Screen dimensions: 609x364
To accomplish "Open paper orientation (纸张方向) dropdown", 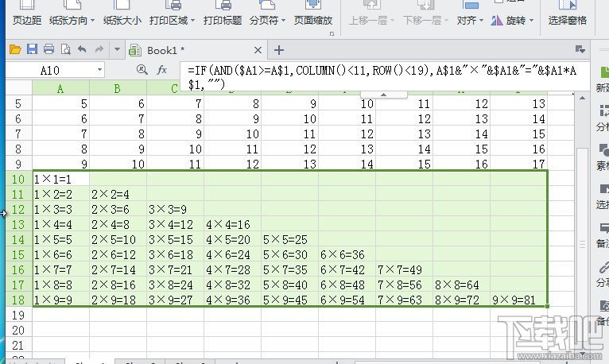I will (72, 14).
